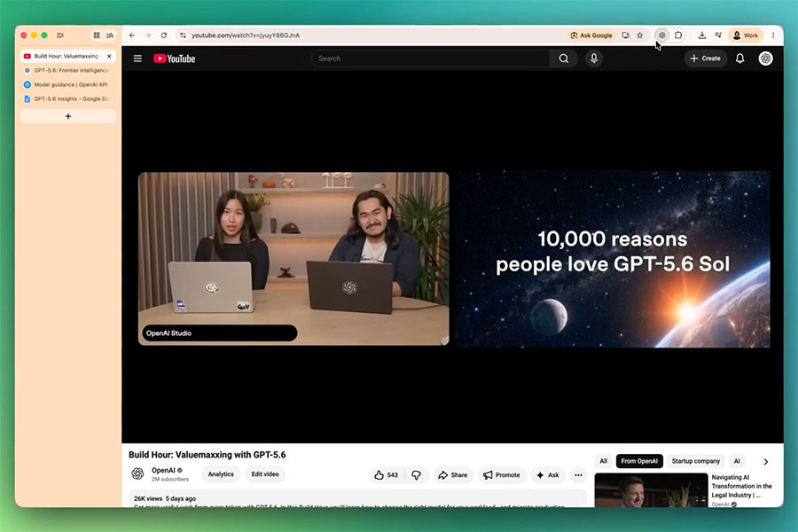The image size is (798, 532).
Task: Click the video player area
Action: (452, 257)
